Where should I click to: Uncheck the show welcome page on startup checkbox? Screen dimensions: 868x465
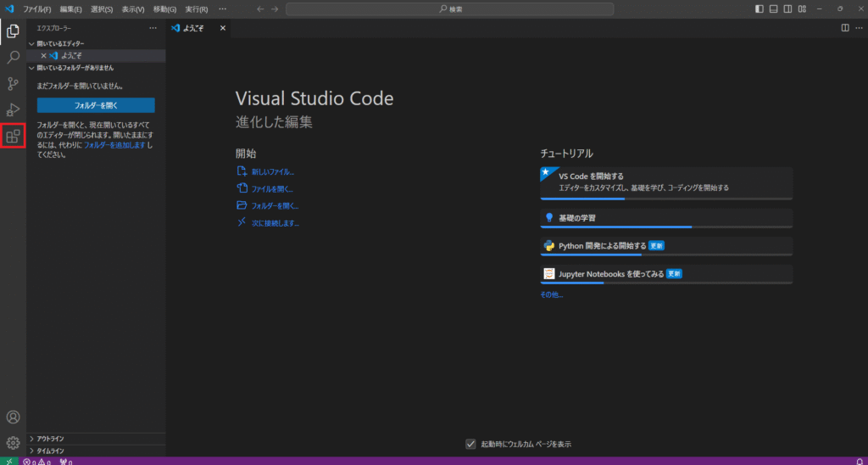point(470,444)
